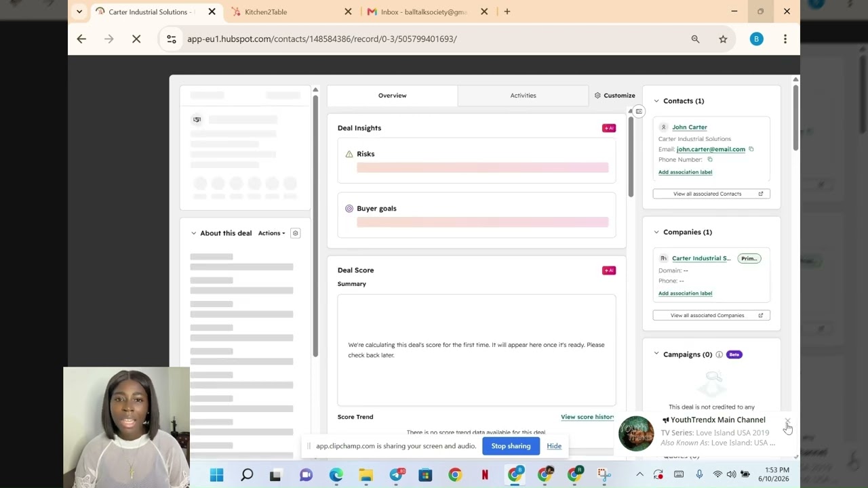Open a new browser tab

click(x=507, y=12)
